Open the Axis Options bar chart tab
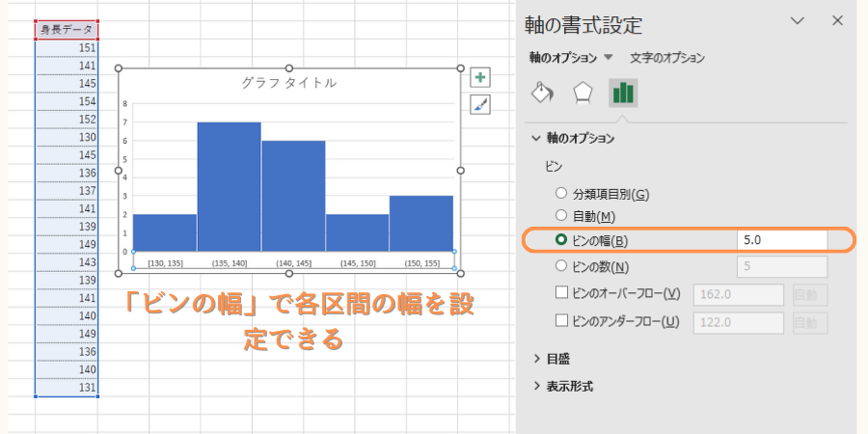This screenshot has height=434, width=868. (623, 93)
